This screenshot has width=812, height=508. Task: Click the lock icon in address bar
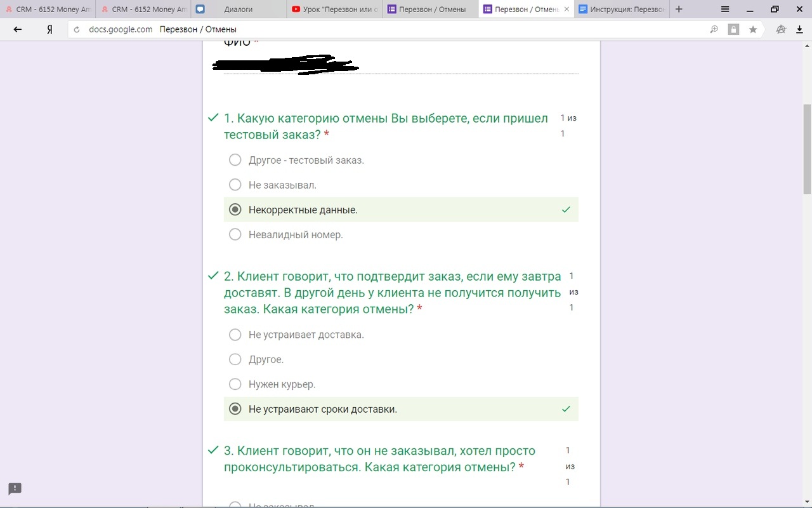tap(733, 29)
